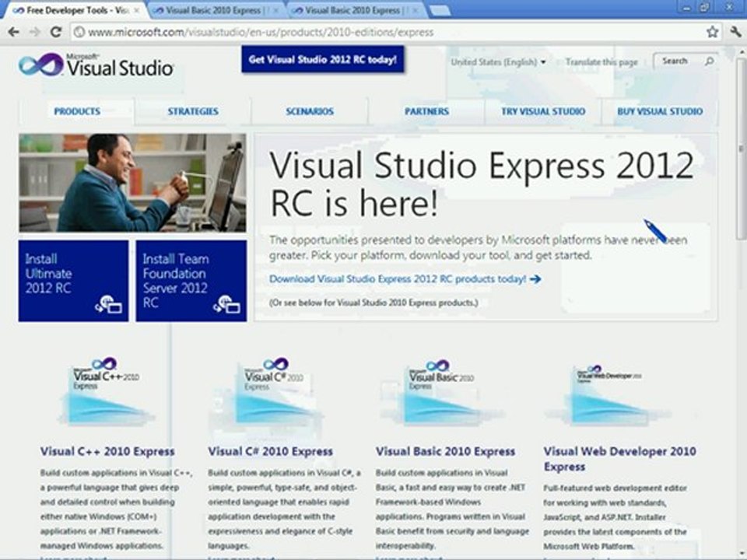Bookmark the page with the star icon
747x560 pixels.
[712, 32]
